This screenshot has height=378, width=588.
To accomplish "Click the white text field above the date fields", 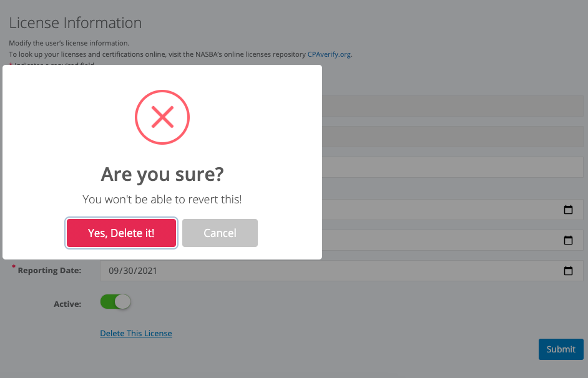I will pos(453,167).
